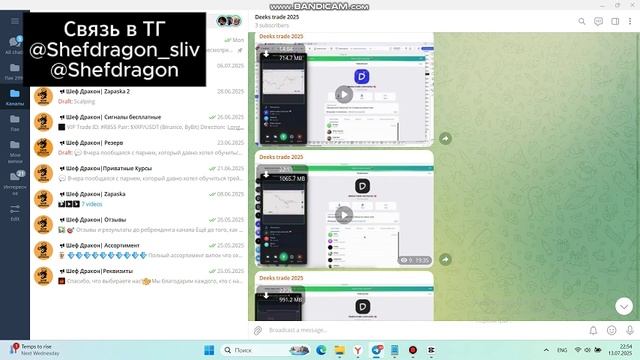
Task: Search within the channel using magnifier icon
Action: click(582, 22)
